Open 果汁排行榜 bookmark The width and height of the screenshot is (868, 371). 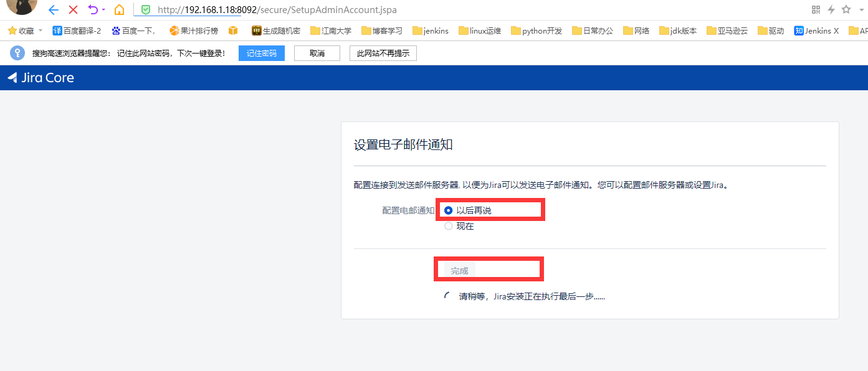194,31
